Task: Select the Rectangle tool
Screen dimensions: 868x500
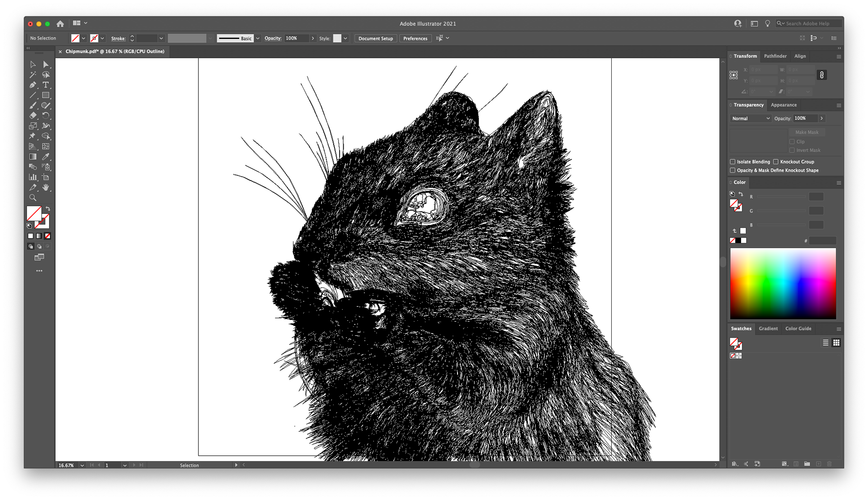Action: pos(46,95)
